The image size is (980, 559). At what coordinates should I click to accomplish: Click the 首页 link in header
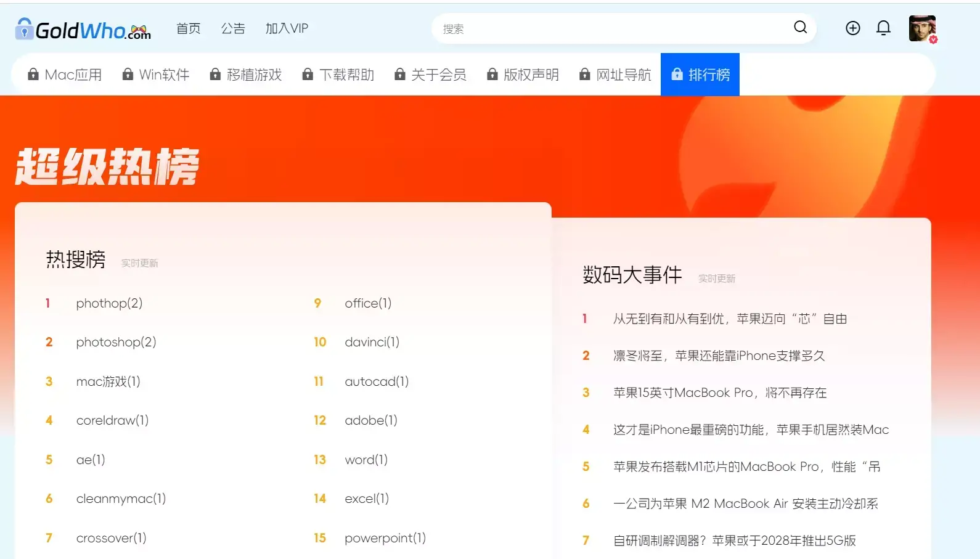tap(188, 28)
